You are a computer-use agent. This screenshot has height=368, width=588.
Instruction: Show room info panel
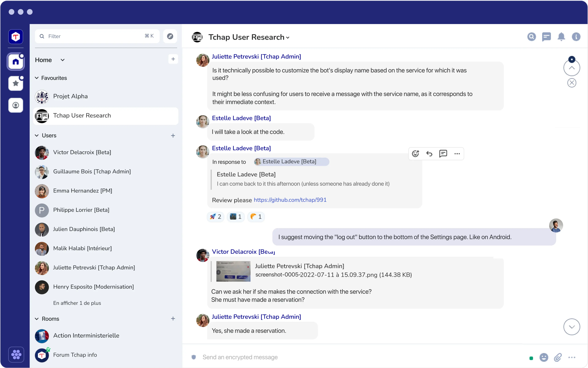(576, 37)
